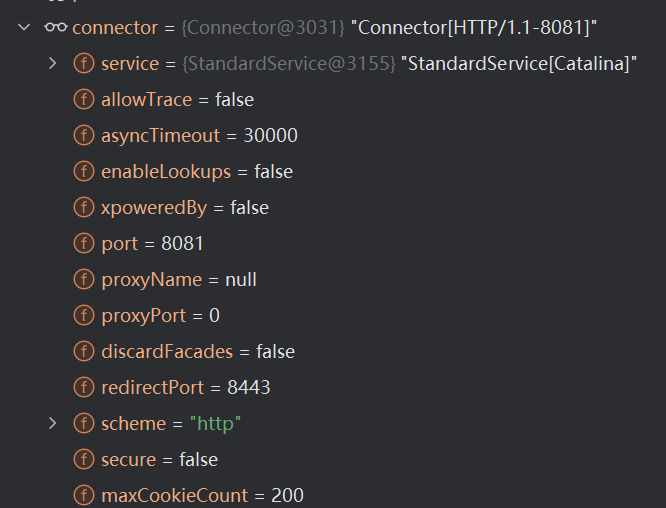The height and width of the screenshot is (508, 666).
Task: Select the secure = false row
Action: pyautogui.click(x=159, y=460)
